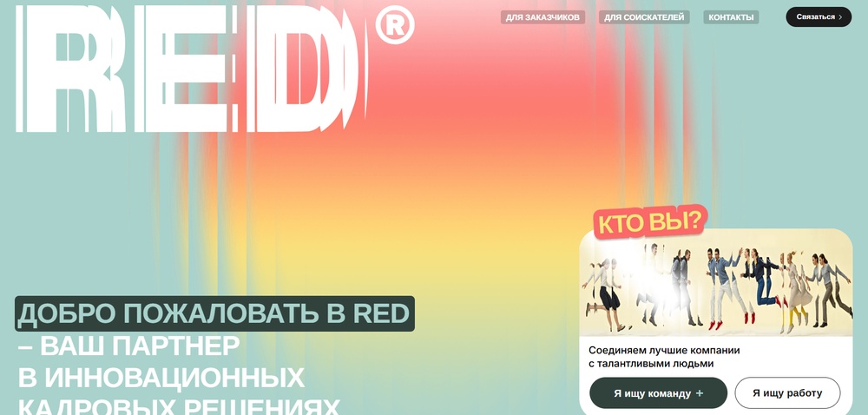Click the КАДРОВЫХ РЕШЕНИЯХ heading line
Viewport: 868px width, 415px height.
tap(178, 405)
